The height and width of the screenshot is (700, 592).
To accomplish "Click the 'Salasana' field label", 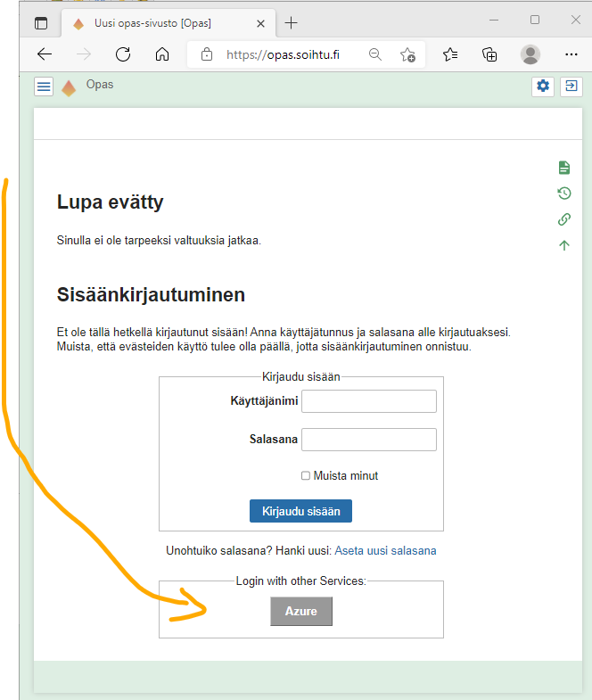I will [x=273, y=440].
